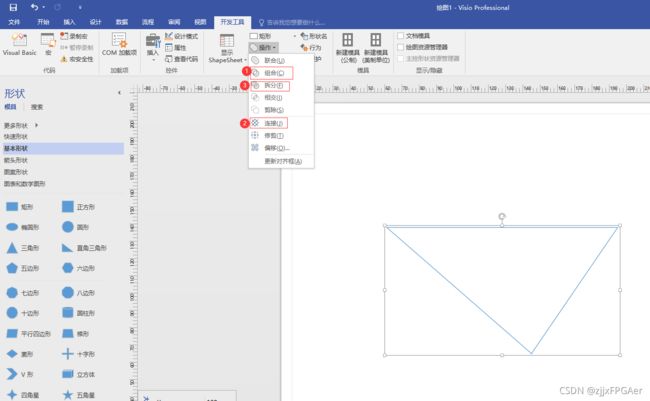Click 新建模具 (美制单位) new stencil
Screen dimensions: 650x401
point(376,48)
